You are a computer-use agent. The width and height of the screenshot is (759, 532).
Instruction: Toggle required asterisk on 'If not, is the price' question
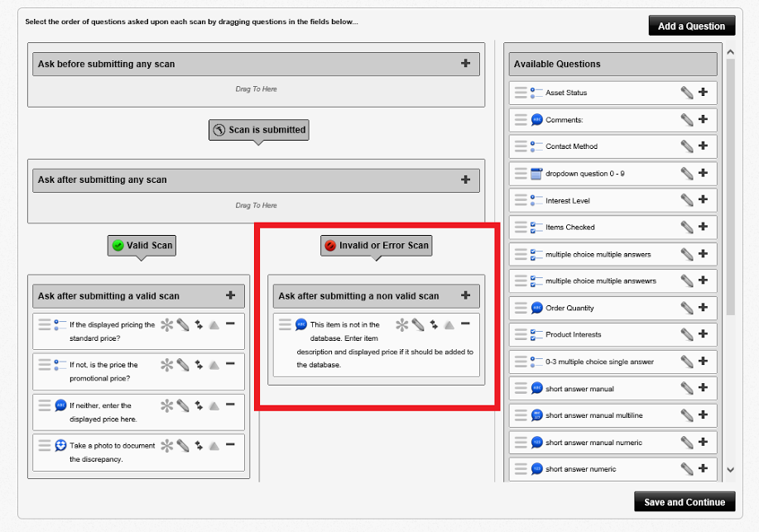click(x=166, y=365)
